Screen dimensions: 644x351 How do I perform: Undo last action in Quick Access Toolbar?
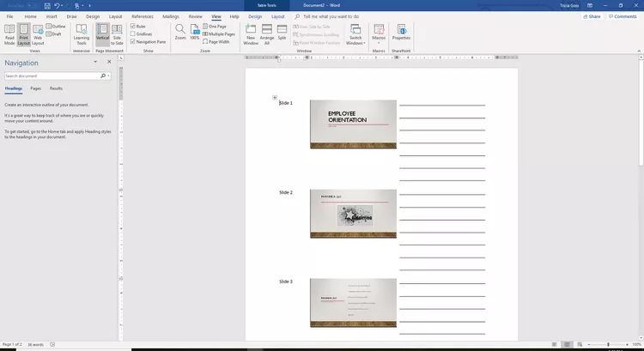tap(57, 5)
